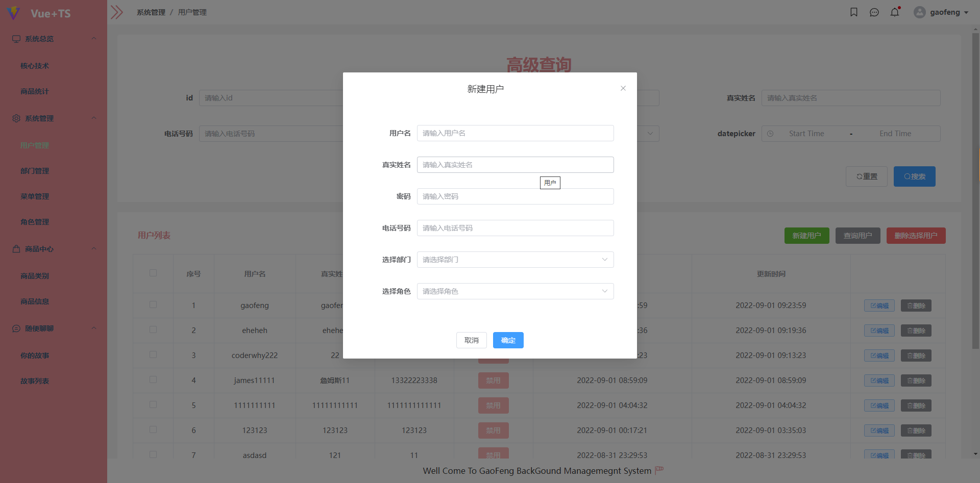This screenshot has width=980, height=483.
Task: Click the gear icon beside 系统管理
Action: [x=15, y=118]
